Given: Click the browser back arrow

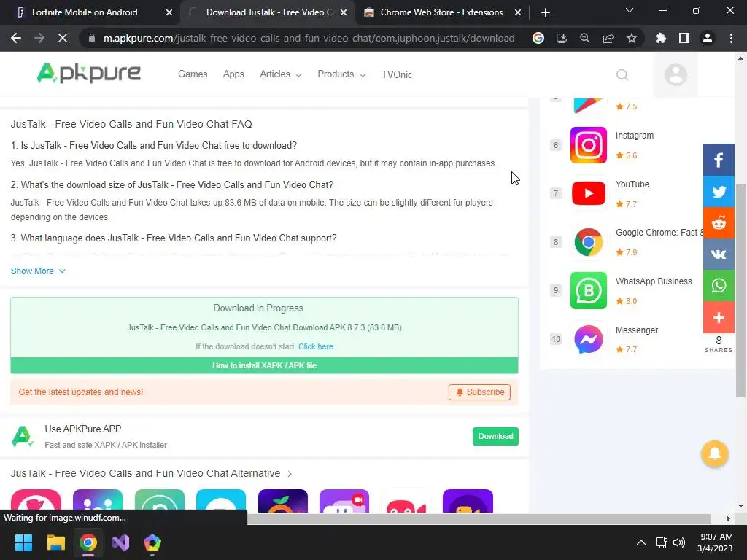Looking at the screenshot, I should [x=16, y=38].
